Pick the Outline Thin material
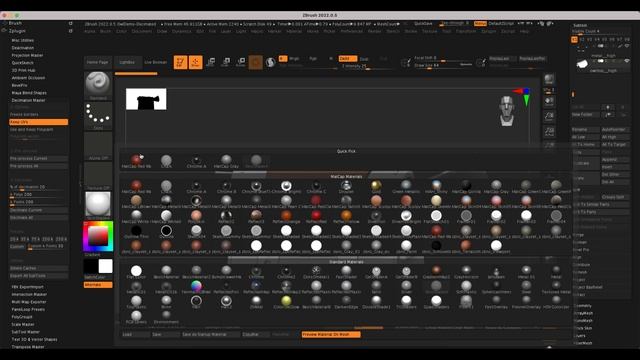Image resolution: width=640 pixels, height=360 pixels. coord(136,231)
